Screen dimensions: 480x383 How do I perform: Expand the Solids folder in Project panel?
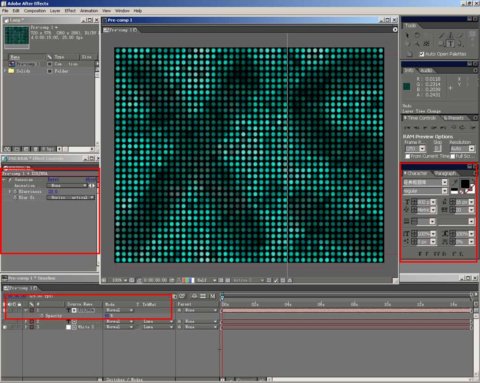point(5,71)
